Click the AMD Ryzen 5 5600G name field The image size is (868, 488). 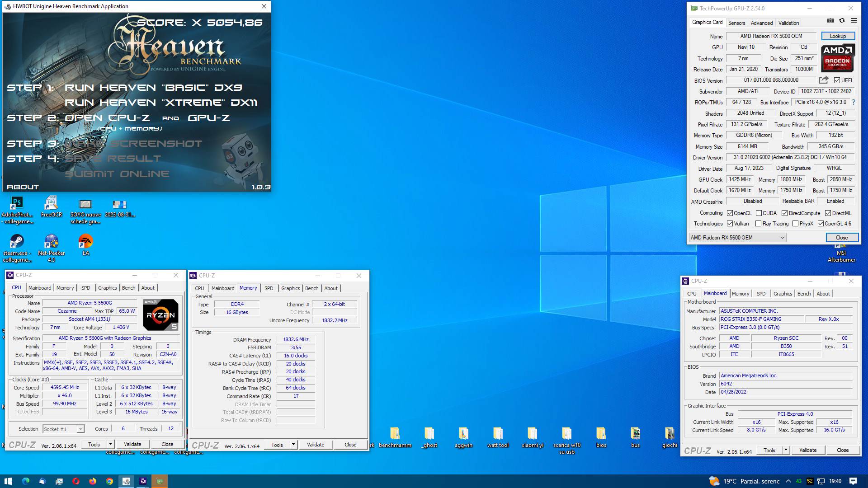click(x=90, y=303)
